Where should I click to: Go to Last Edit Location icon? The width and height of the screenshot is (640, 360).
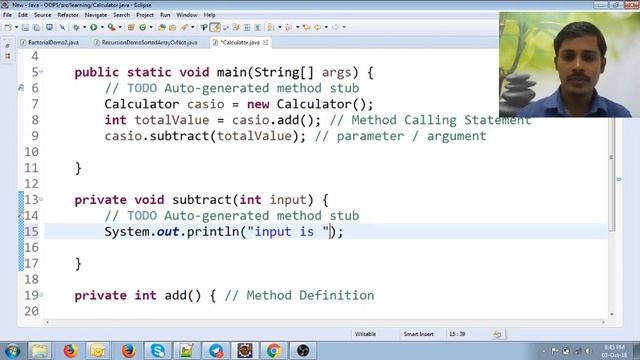tap(306, 27)
